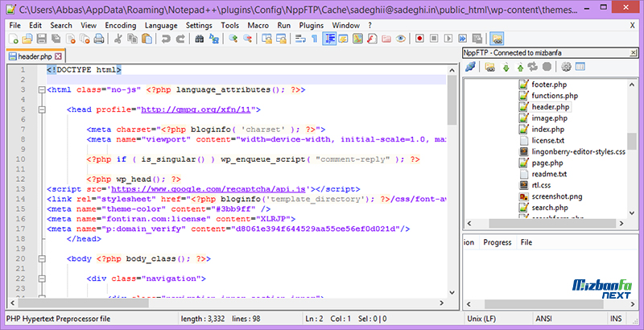The height and width of the screenshot is (330, 644).
Task: Click the Open file folder icon
Action: click(x=27, y=39)
